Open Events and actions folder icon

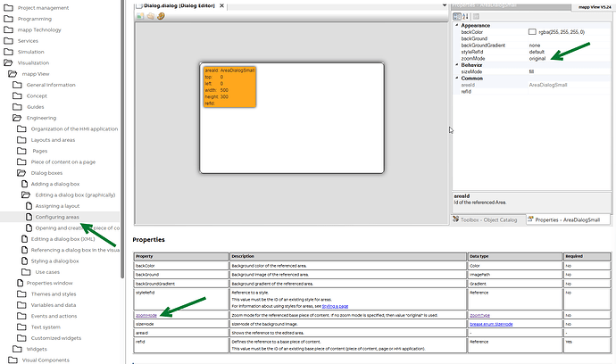click(x=21, y=316)
